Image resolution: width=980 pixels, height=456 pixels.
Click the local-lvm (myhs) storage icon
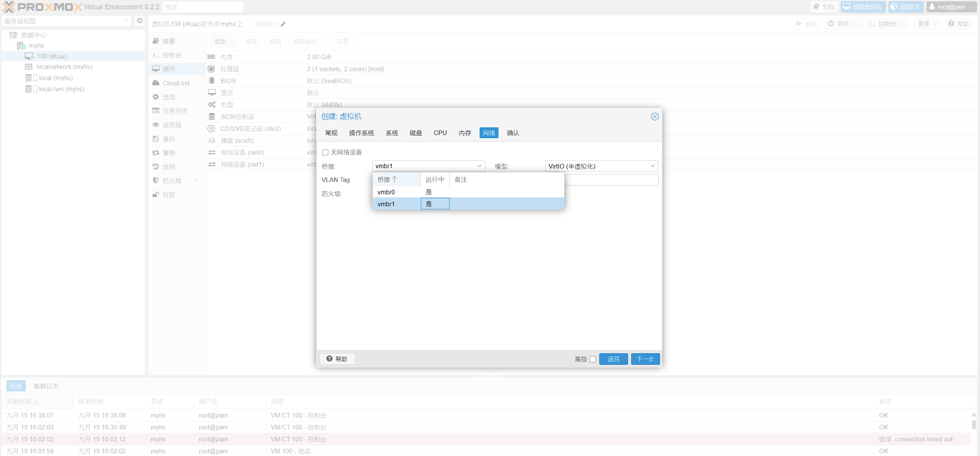pyautogui.click(x=28, y=89)
